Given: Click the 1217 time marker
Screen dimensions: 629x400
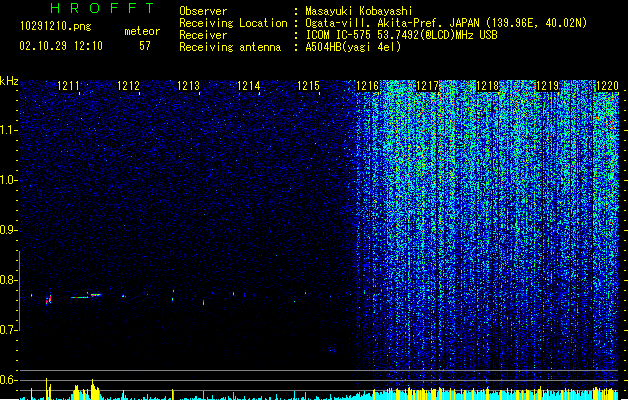Looking at the screenshot, I should point(428,86).
